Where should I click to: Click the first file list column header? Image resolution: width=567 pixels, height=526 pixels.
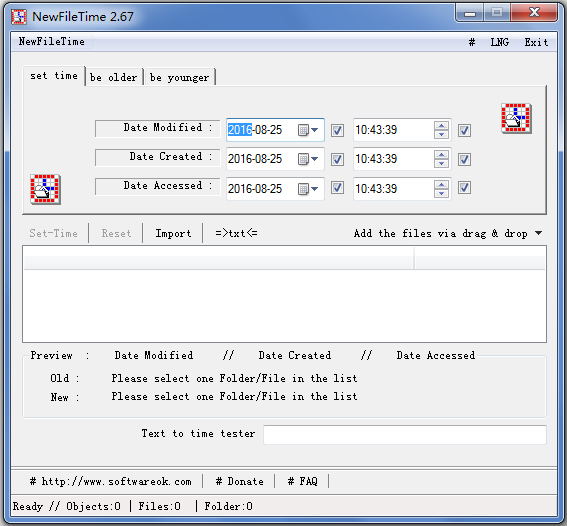click(218, 258)
